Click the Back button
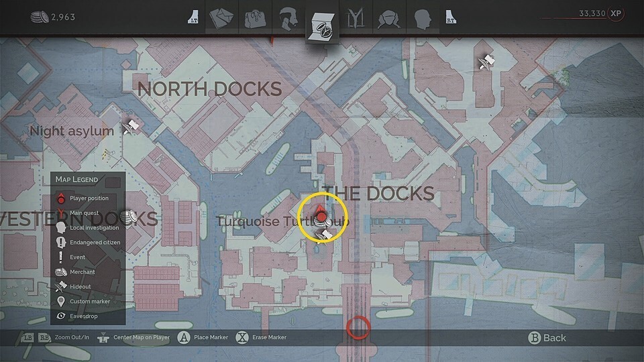The width and height of the screenshot is (644, 362). tap(547, 338)
